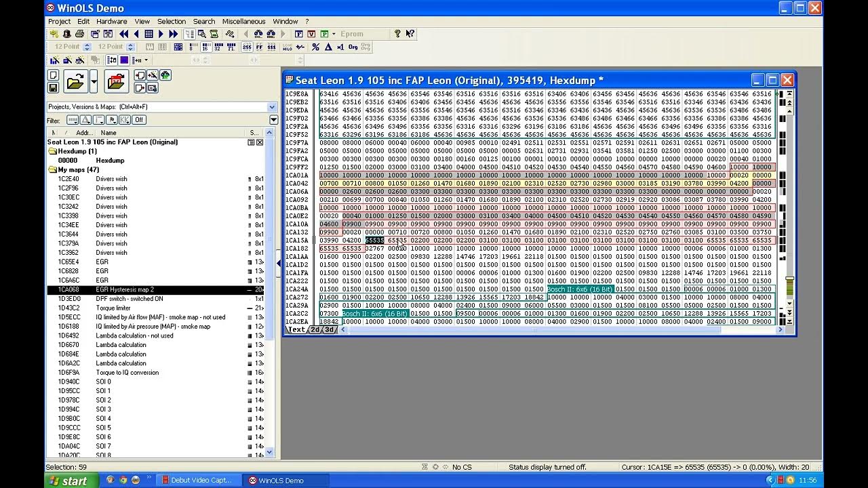Click the green cloud upload icon
This screenshot has height=488, width=868.
pos(165,75)
